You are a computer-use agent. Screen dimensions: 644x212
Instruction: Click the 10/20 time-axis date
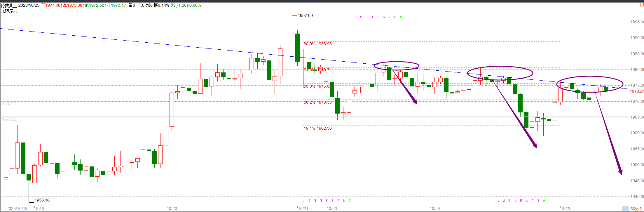pos(172,208)
